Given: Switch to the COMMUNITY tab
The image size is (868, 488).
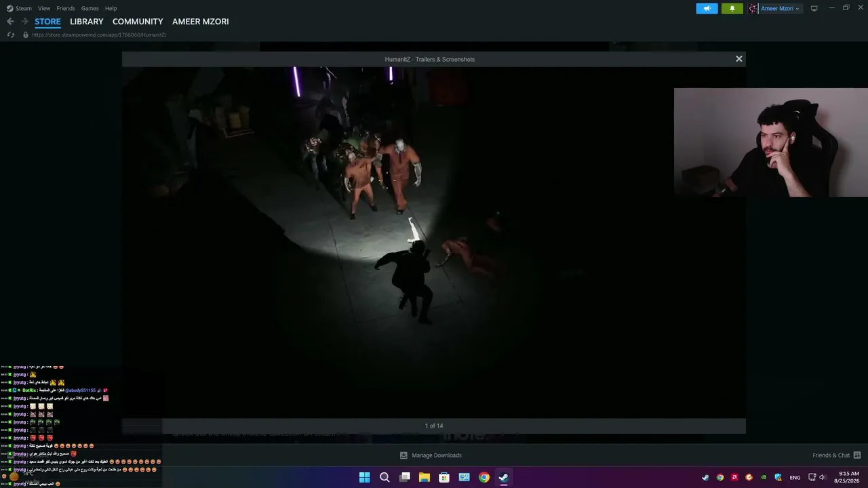Looking at the screenshot, I should coord(138,22).
